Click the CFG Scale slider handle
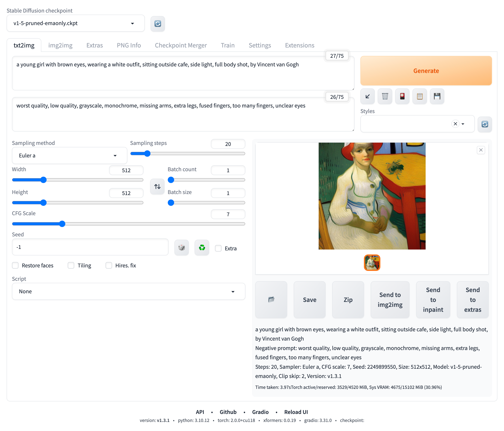Viewport: 504px width, 431px height. (62, 224)
